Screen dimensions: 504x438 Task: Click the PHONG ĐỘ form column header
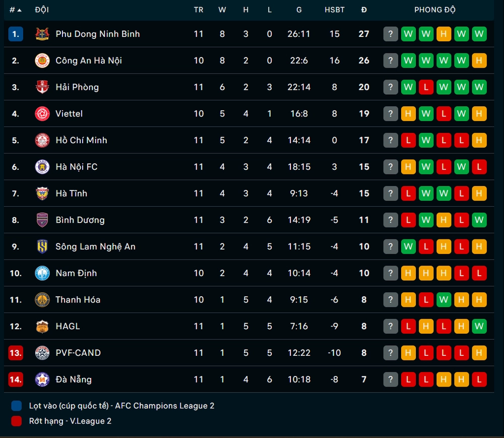tap(435, 10)
